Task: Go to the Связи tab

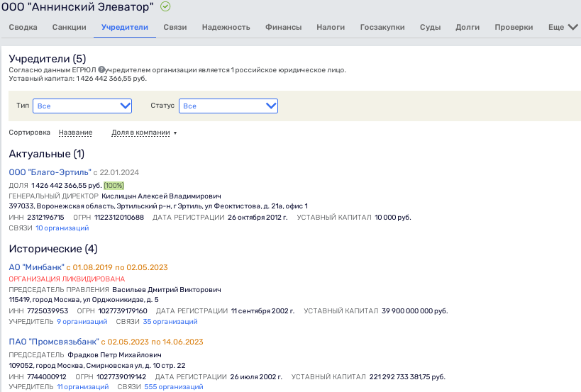Action: click(175, 27)
